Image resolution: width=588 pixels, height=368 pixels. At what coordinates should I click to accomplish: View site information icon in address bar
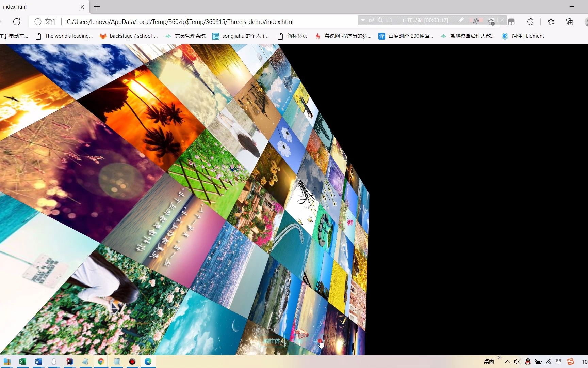point(38,22)
